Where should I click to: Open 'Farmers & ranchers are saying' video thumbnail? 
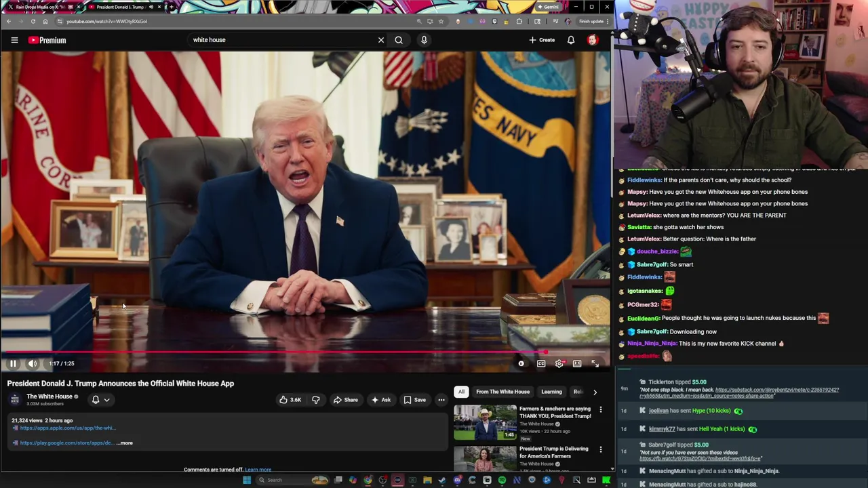coord(485,422)
